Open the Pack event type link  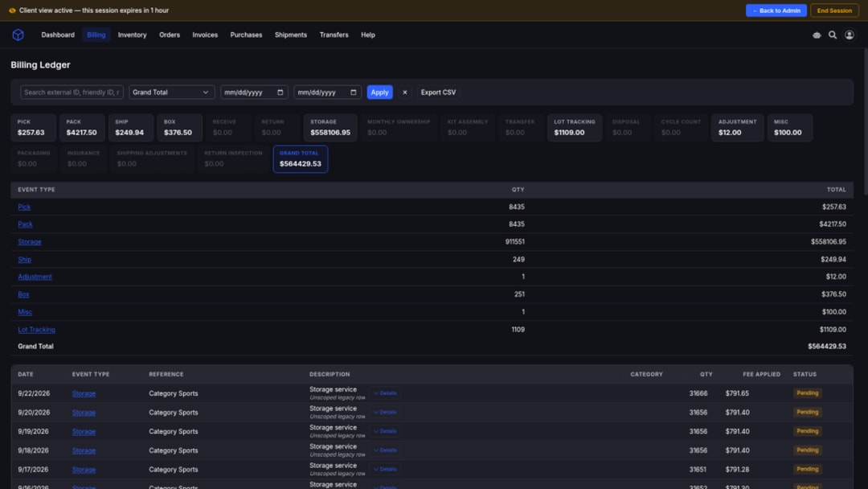tap(25, 224)
